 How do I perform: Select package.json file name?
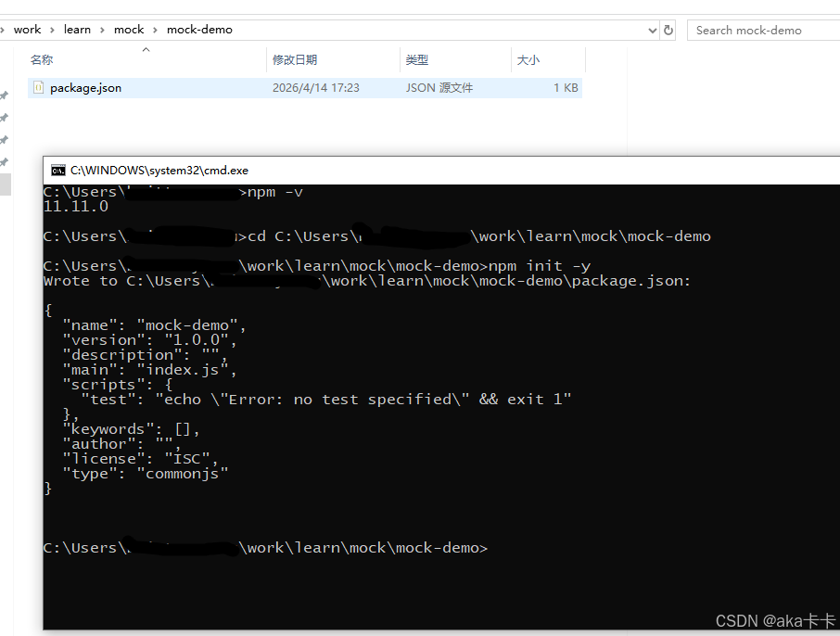point(85,88)
